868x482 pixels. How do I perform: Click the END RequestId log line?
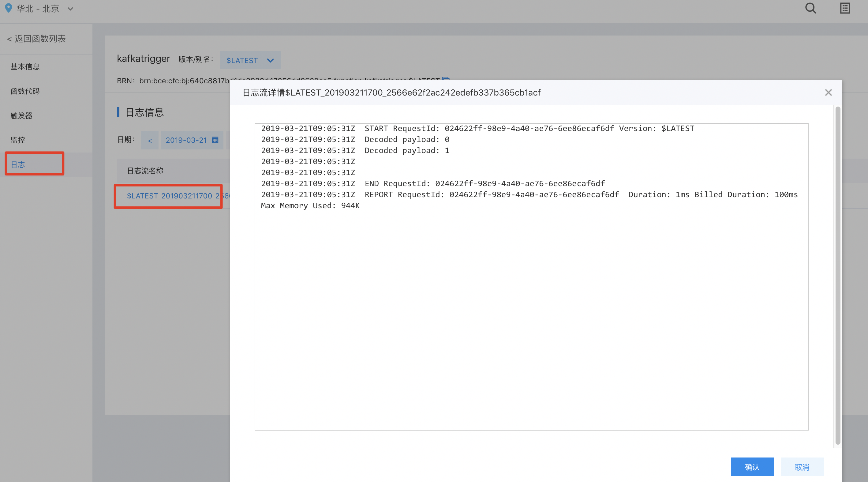click(x=433, y=183)
